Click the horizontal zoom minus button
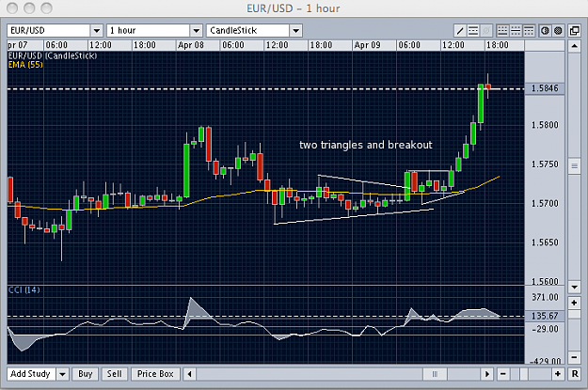 tap(503, 374)
